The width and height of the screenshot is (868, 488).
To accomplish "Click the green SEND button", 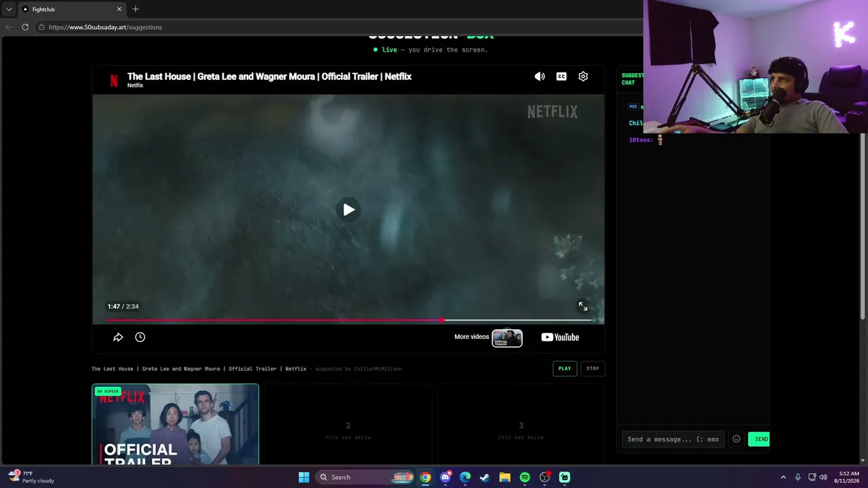I will point(759,439).
